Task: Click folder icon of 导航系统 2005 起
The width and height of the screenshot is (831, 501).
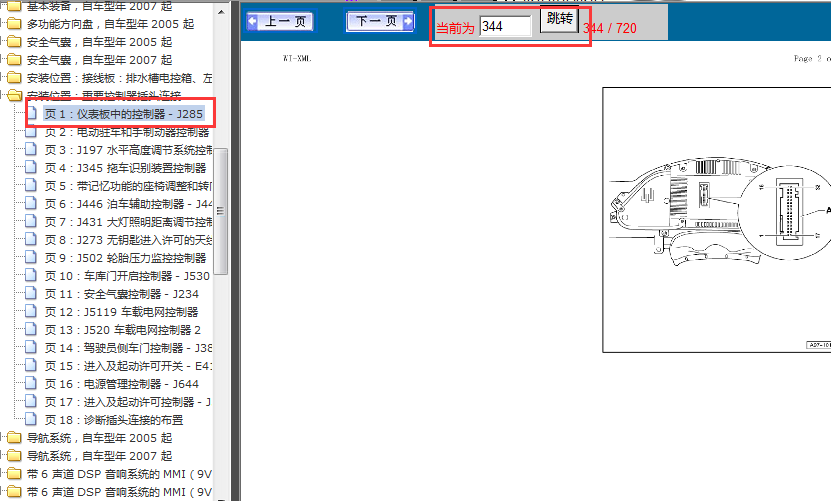Action: point(14,438)
